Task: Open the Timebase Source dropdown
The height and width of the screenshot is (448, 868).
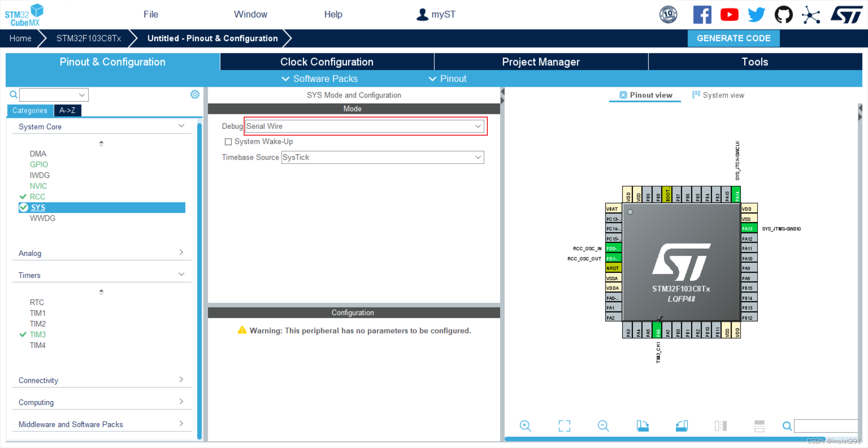Action: [x=382, y=157]
